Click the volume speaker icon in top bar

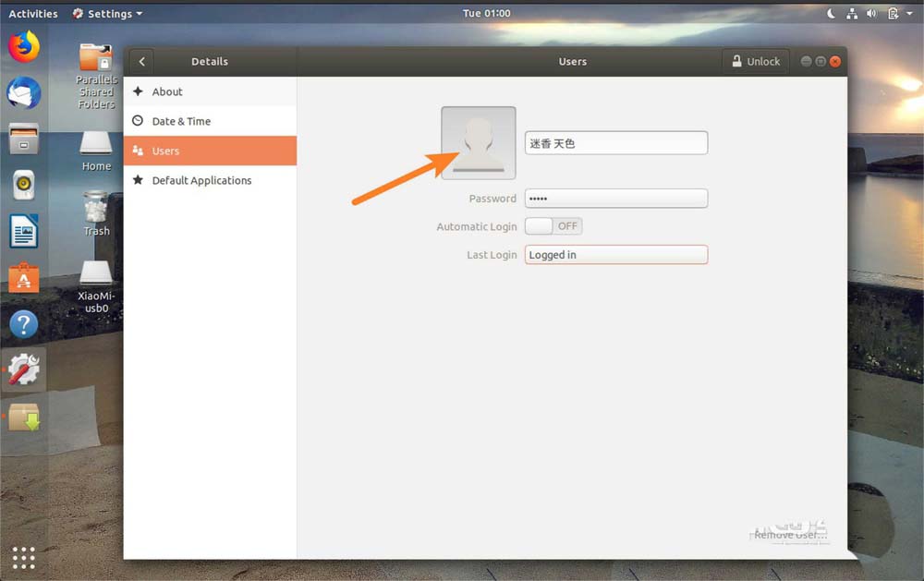[871, 13]
